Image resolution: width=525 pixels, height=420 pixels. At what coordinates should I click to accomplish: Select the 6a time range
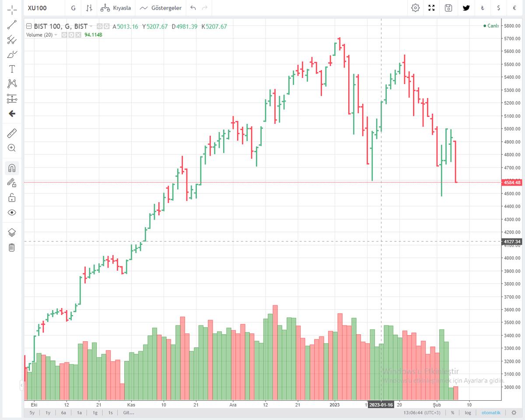63,413
